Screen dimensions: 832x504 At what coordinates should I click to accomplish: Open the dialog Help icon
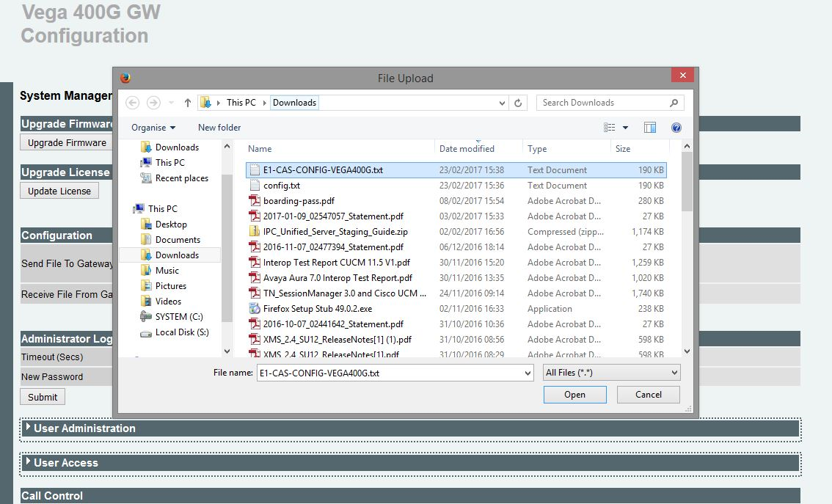(676, 128)
